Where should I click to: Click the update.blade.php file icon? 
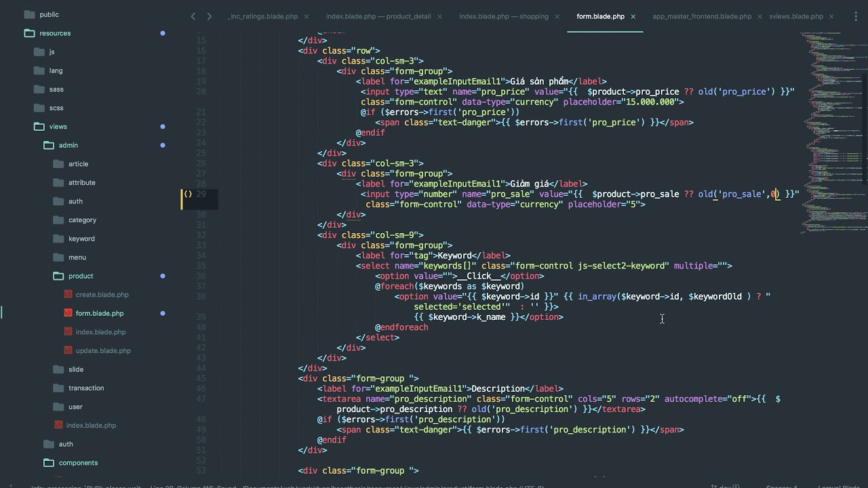point(68,350)
